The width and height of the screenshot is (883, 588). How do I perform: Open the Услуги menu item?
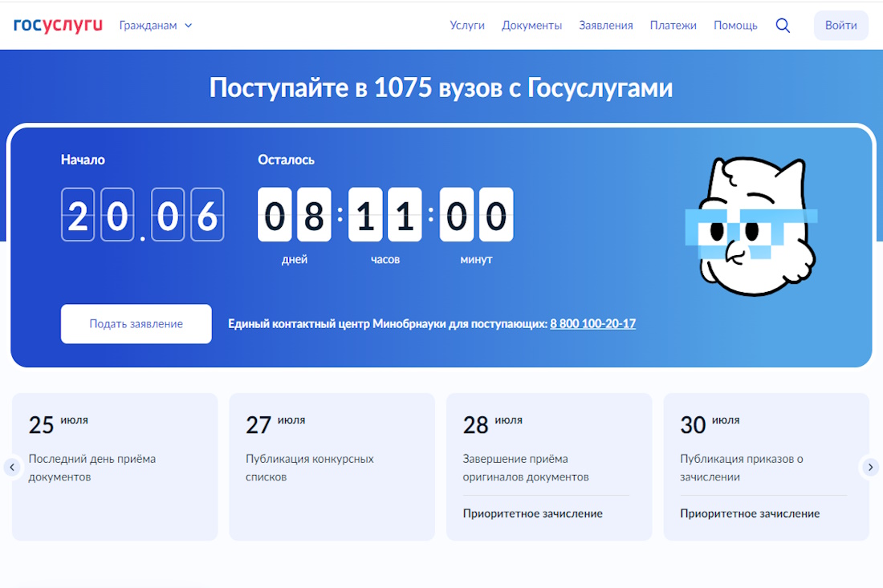coord(467,25)
